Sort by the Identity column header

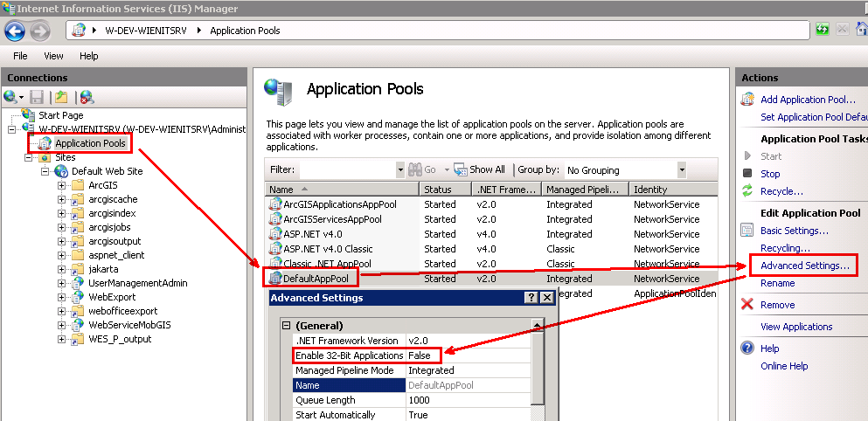pos(673,190)
